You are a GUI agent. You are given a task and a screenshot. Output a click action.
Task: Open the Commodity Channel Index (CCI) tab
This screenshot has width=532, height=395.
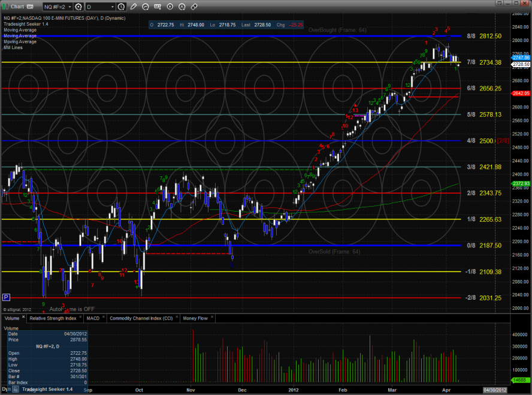coord(140,318)
